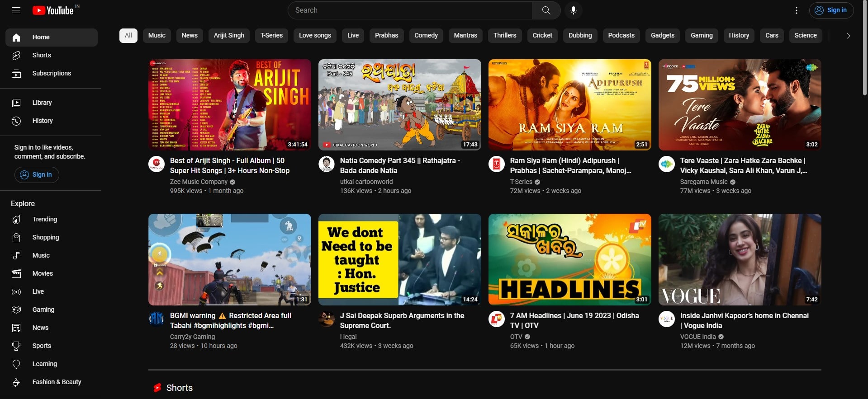Click the Home sidebar icon
868x399 pixels.
coord(16,38)
